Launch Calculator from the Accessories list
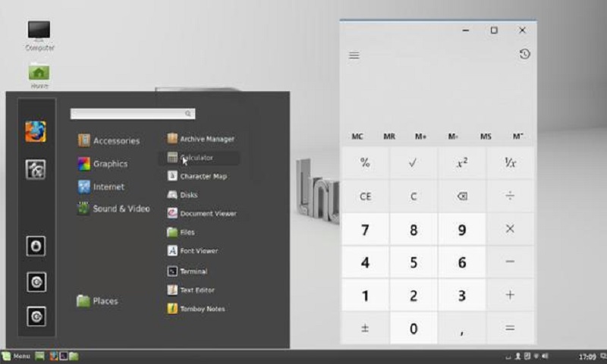 pyautogui.click(x=200, y=158)
